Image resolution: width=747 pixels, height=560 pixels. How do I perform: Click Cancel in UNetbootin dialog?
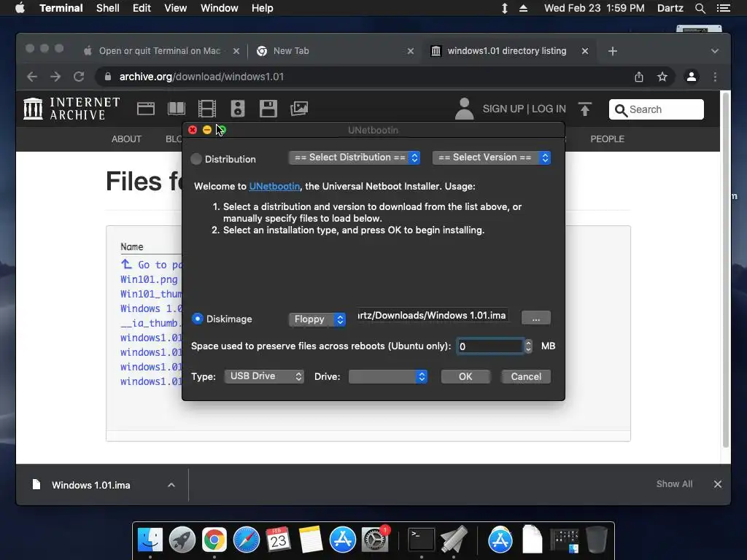coord(526,377)
